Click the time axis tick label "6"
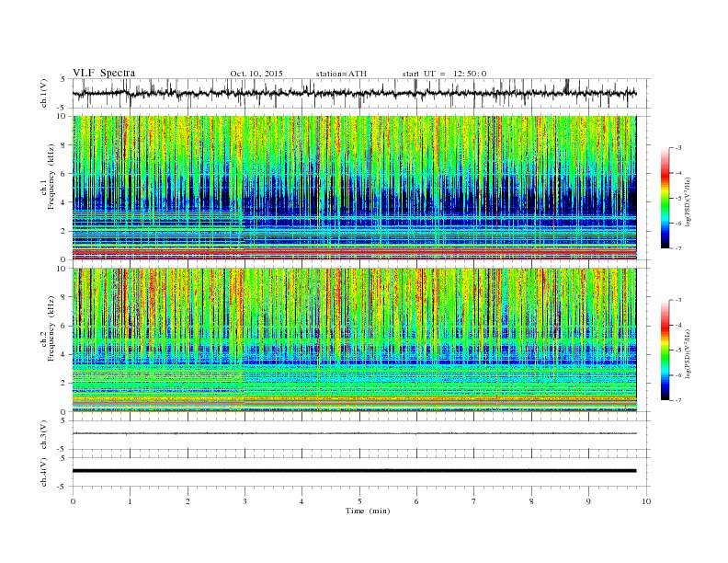This screenshot has width=728, height=563. tap(416, 501)
